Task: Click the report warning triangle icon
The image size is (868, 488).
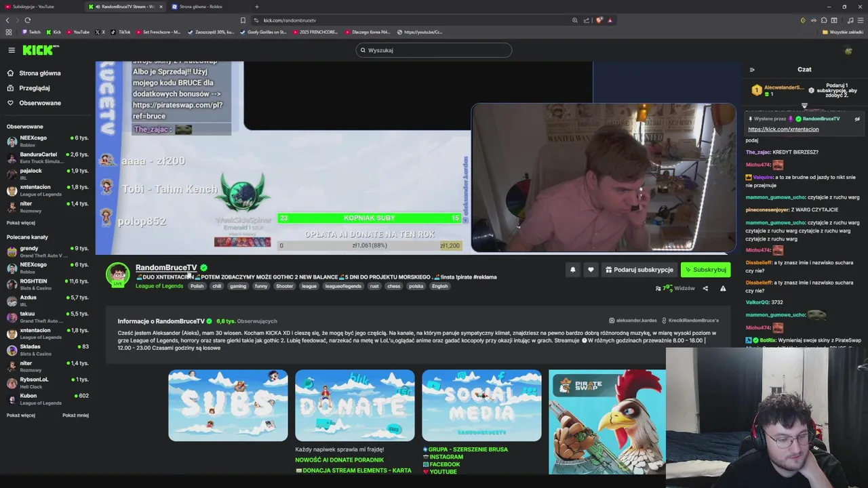Action: pos(723,289)
